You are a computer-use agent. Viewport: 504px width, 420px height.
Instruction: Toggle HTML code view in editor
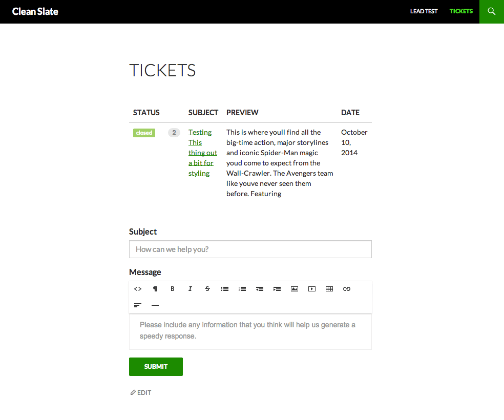click(x=138, y=289)
